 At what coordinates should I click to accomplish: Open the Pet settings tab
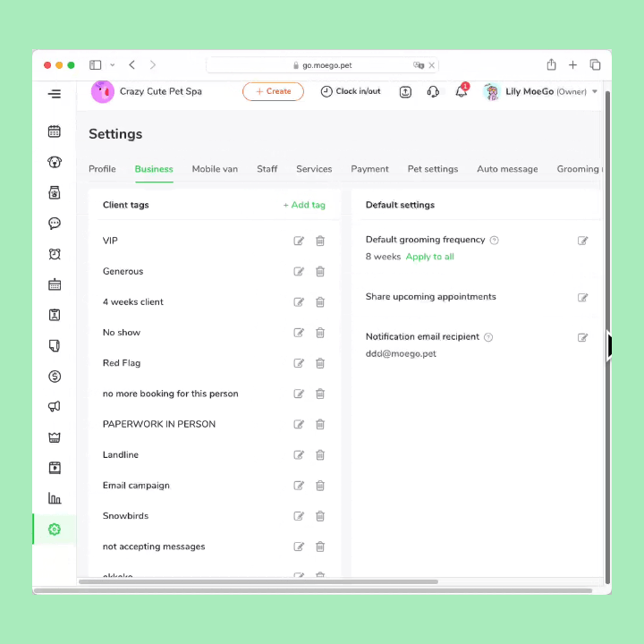tap(433, 169)
